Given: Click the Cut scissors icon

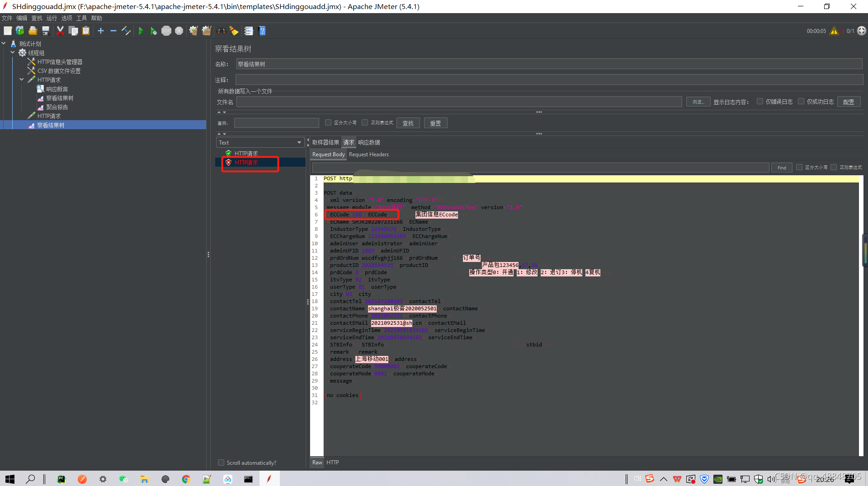Looking at the screenshot, I should point(60,31).
